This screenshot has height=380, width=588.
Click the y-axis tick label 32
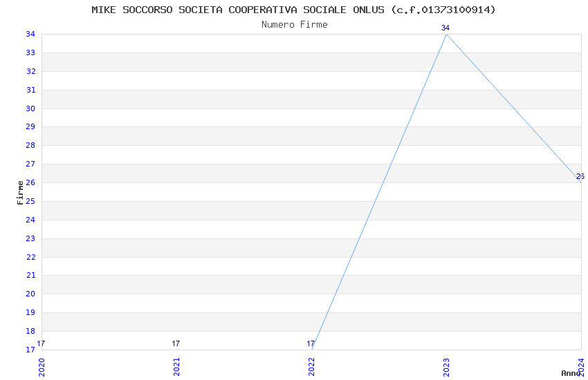(x=30, y=71)
